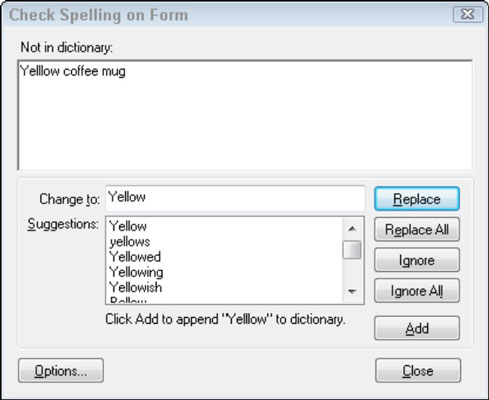Click the Replace button
This screenshot has width=489, height=400.
pos(417,199)
